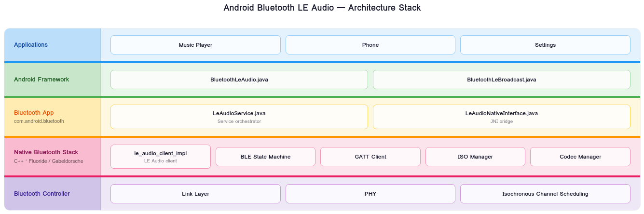Click the Applications layer label
The height and width of the screenshot is (214, 644).
click(31, 45)
